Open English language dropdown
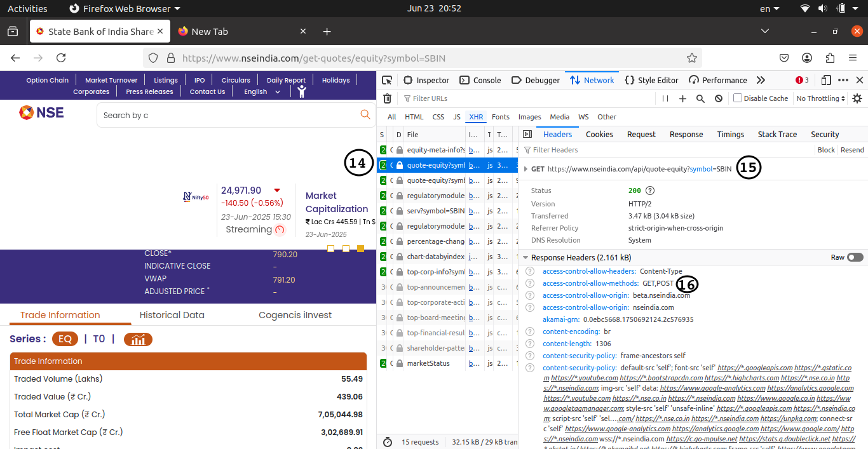 262,91
